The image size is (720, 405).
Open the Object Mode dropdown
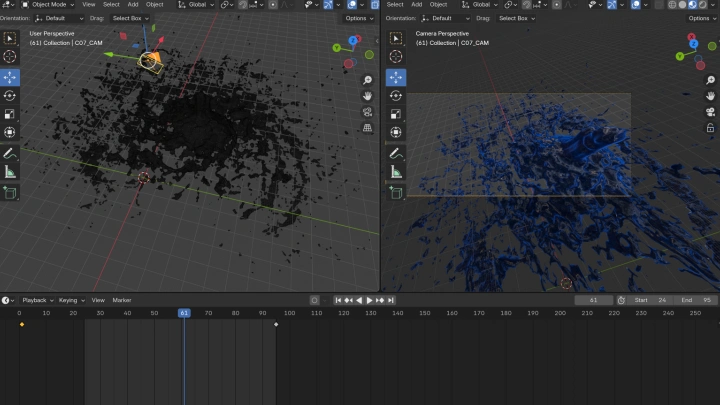(48, 5)
